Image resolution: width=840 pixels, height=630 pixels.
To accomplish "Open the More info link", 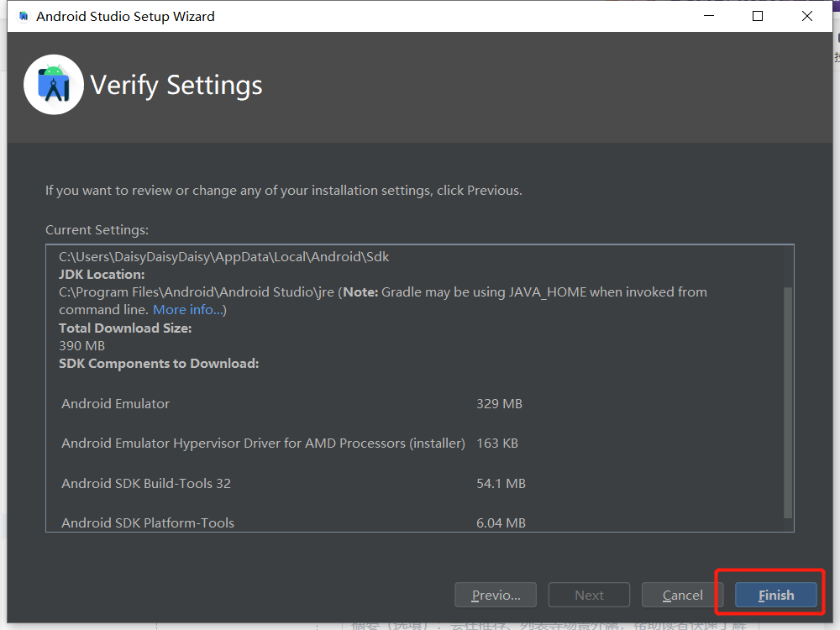I will point(188,310).
